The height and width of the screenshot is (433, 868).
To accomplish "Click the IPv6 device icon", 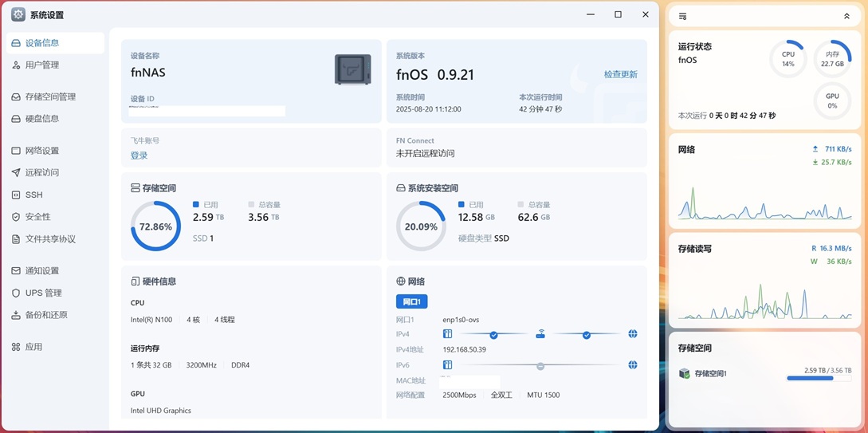I will click(448, 365).
